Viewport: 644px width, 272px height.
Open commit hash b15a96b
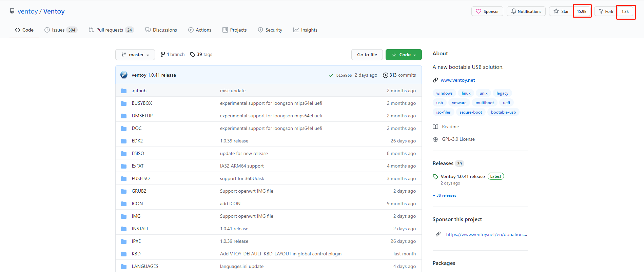click(344, 75)
